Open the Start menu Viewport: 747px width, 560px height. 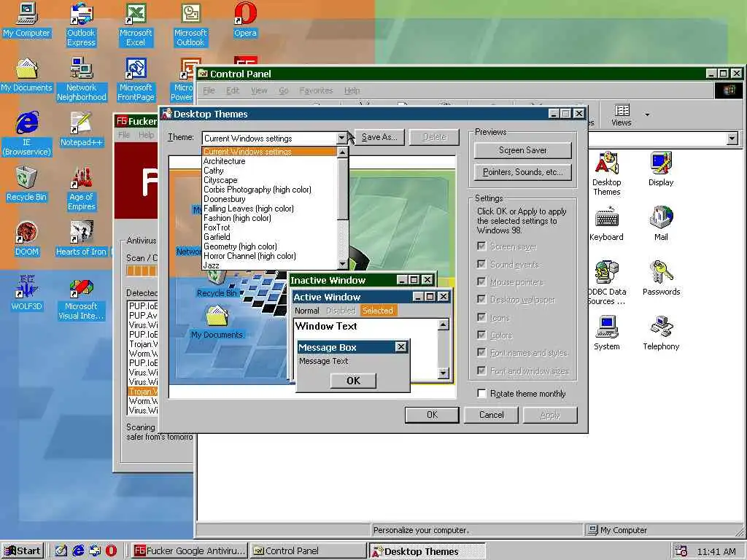23,551
